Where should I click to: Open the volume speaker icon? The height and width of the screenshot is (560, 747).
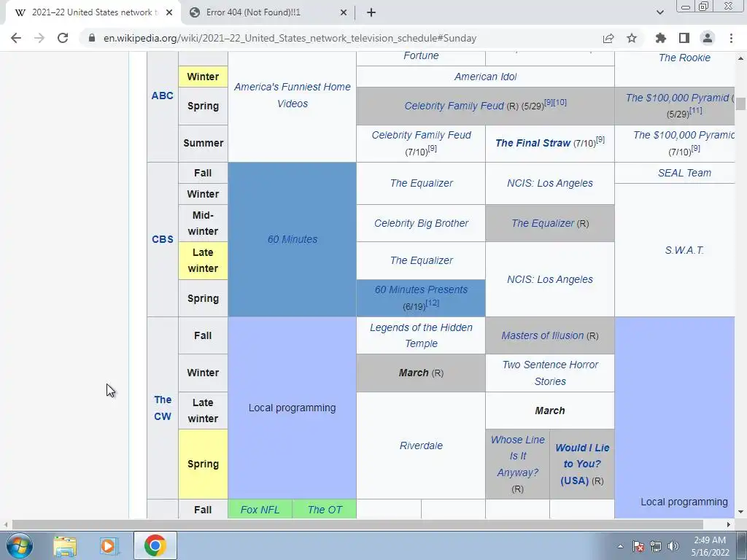click(673, 546)
